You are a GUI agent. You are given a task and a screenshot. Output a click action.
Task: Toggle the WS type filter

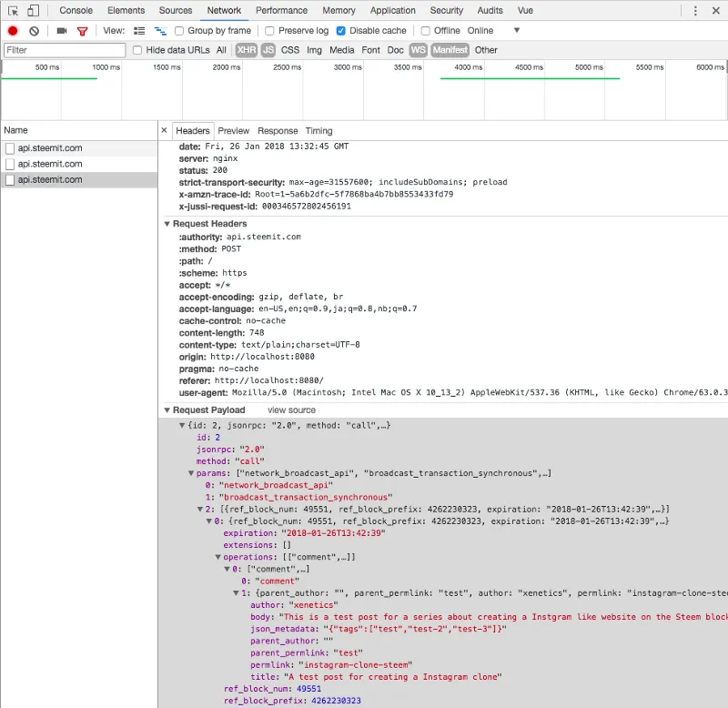(419, 50)
